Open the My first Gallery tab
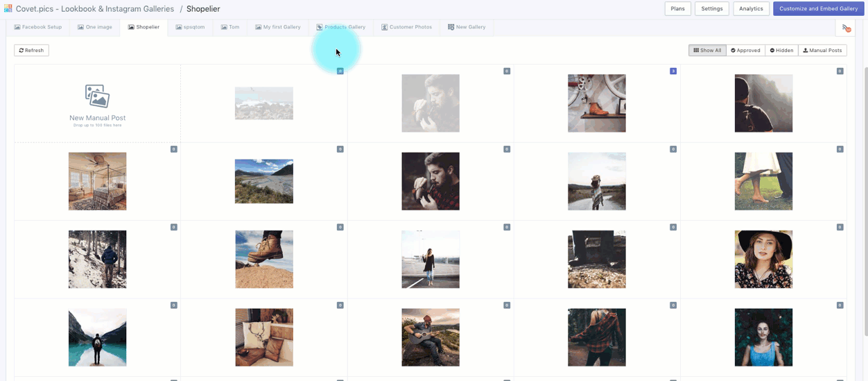This screenshot has height=381, width=868. (277, 27)
